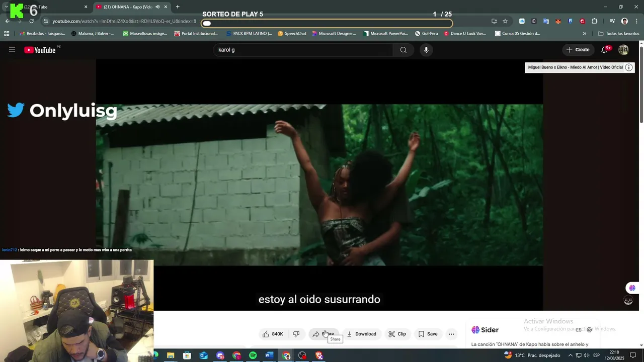Click the Google Translate extension icon

point(546,21)
